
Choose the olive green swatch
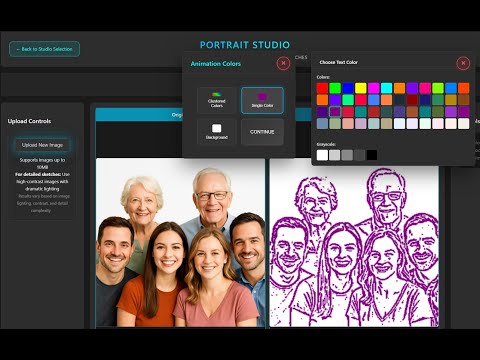coord(438,112)
